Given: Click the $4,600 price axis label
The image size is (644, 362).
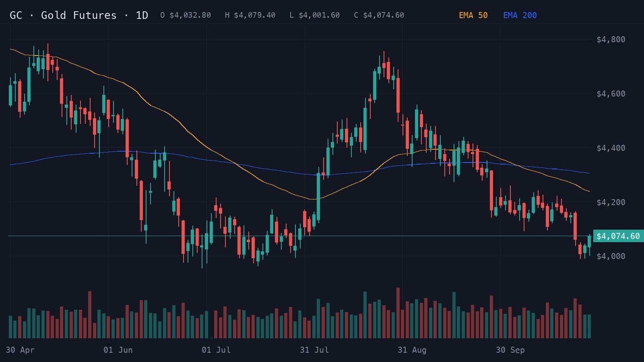Looking at the screenshot, I should (611, 94).
